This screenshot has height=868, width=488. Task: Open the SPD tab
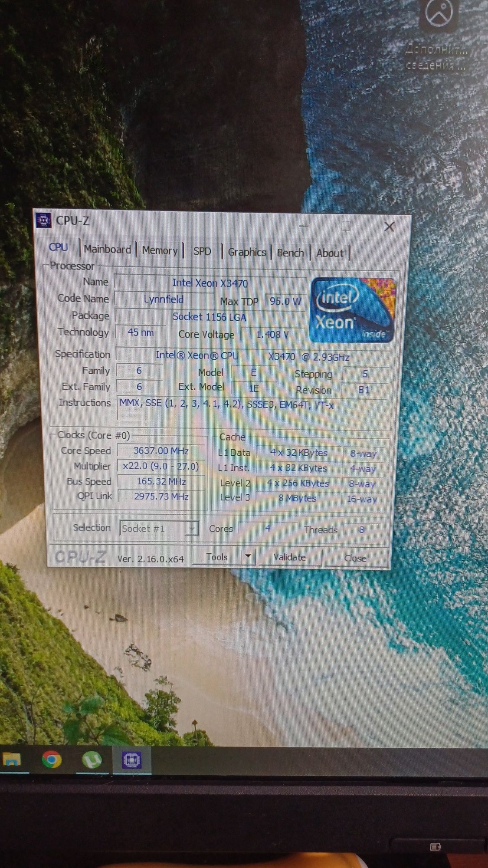[202, 251]
